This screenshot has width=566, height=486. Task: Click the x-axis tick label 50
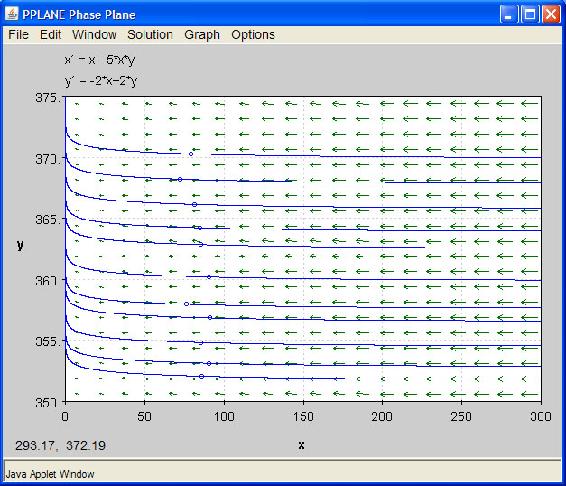144,417
